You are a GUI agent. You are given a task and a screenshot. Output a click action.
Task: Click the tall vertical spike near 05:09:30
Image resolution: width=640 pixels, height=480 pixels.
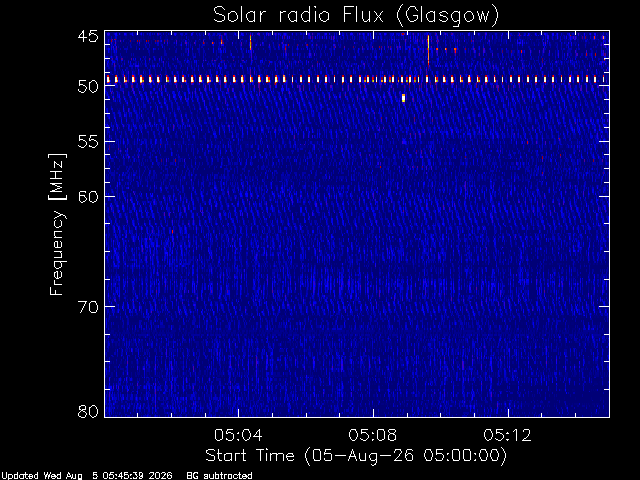[428, 50]
